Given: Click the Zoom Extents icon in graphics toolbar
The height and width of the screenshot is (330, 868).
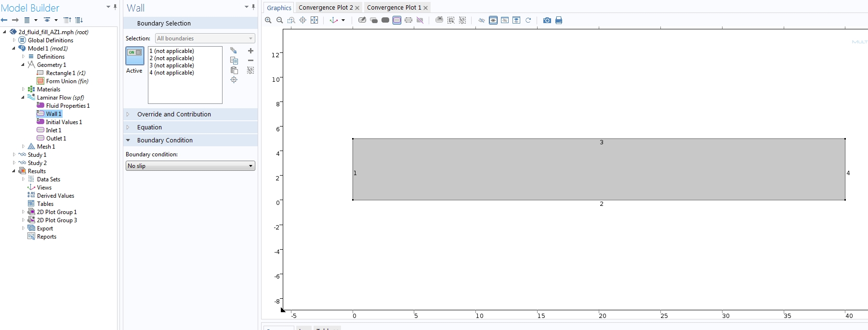Looking at the screenshot, I should 315,20.
